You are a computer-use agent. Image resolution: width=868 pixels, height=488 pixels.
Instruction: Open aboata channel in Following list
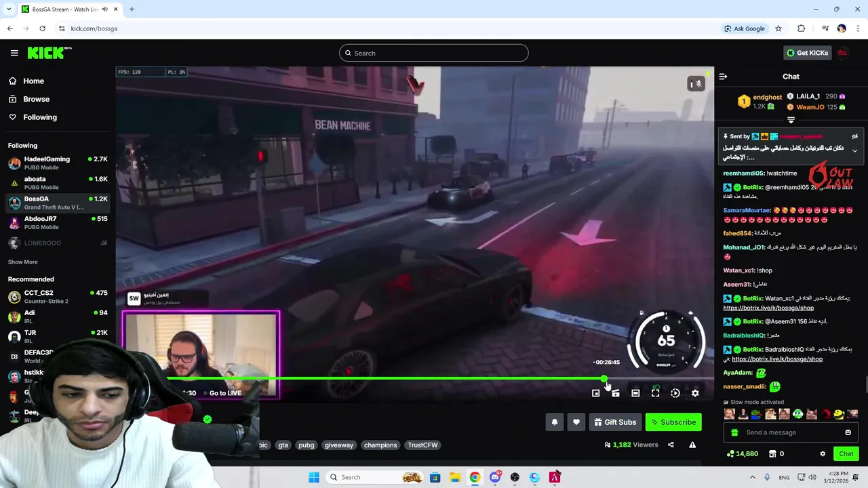[x=58, y=183]
